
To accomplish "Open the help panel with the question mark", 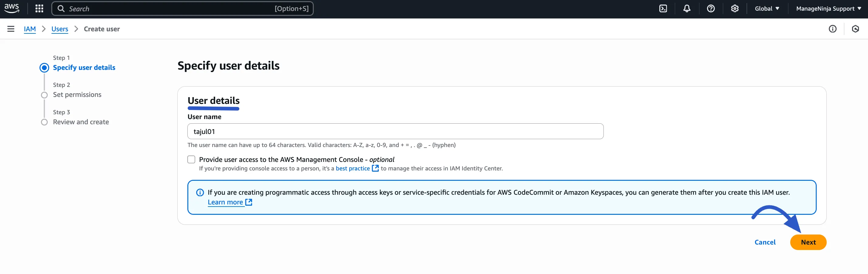I will 711,9.
